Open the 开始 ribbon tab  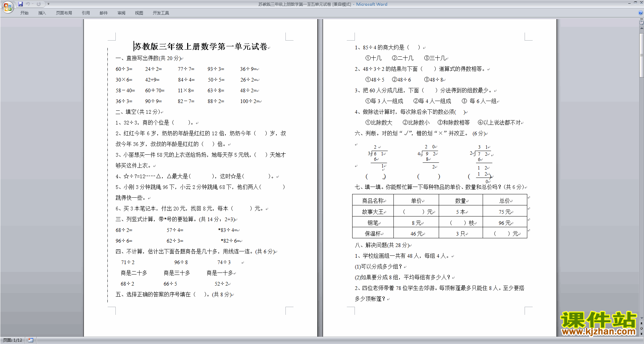(x=24, y=13)
